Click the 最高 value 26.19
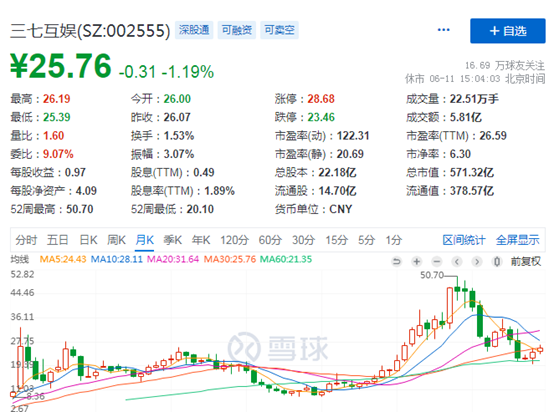This screenshot has width=554, height=412. pyautogui.click(x=57, y=99)
